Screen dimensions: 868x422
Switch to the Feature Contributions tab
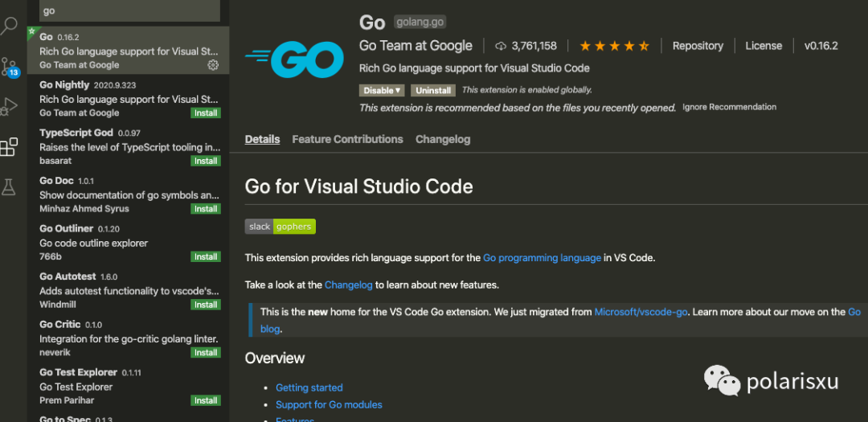[x=347, y=139]
